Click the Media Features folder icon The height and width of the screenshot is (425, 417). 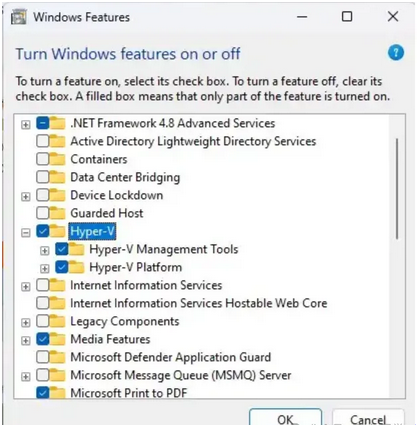[58, 339]
